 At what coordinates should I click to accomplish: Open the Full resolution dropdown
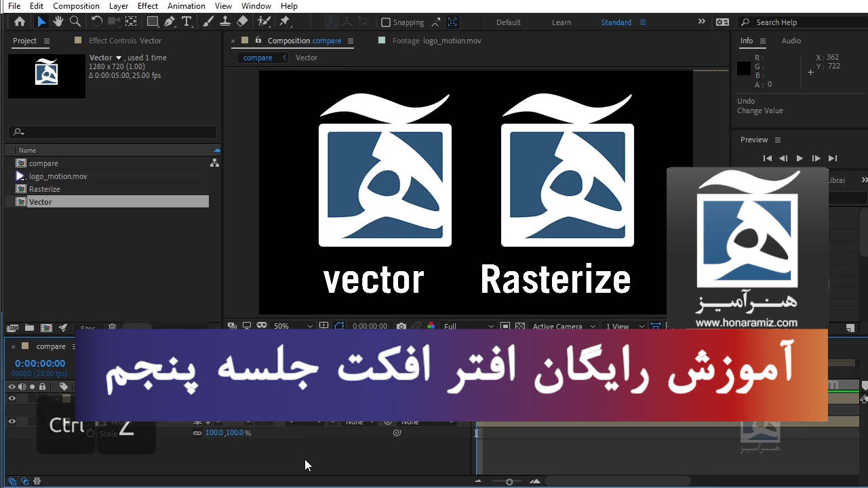[x=469, y=326]
